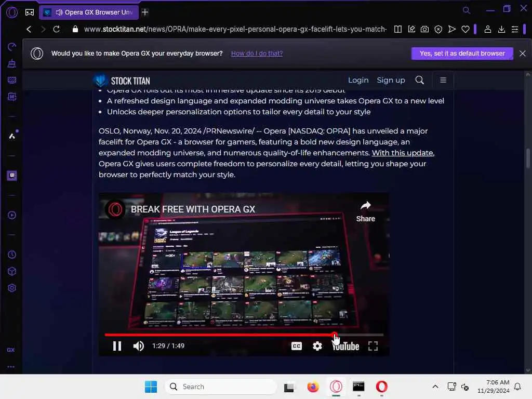Open video settings gear dropdown
This screenshot has height=399, width=532.
(x=317, y=345)
